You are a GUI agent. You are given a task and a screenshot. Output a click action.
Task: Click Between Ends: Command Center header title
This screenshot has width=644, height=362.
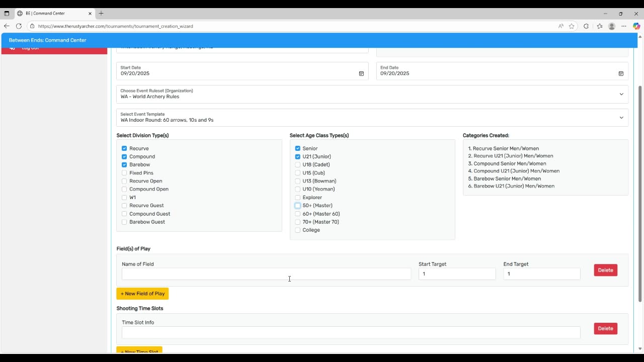(x=47, y=40)
